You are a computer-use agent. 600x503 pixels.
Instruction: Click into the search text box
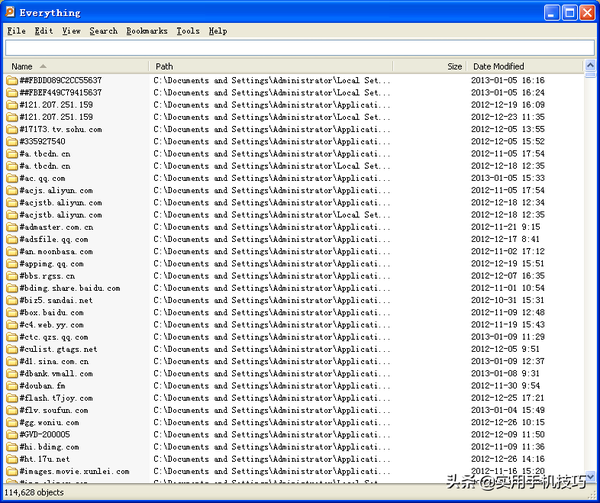[299, 48]
